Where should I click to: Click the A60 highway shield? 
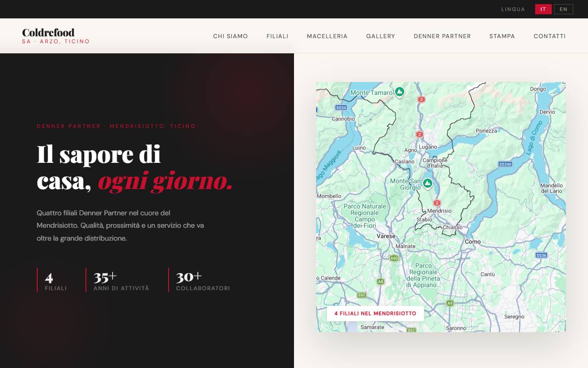[x=394, y=259]
